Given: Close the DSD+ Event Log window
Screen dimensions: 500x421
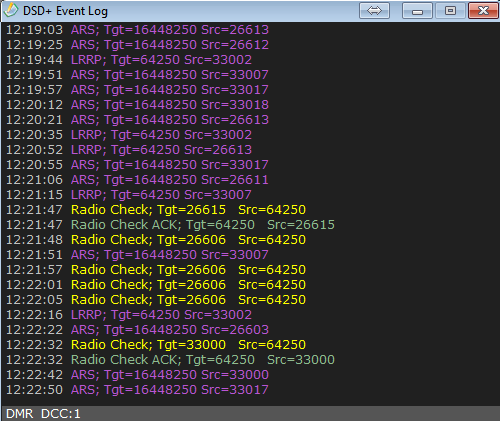Looking at the screenshot, I should click(483, 11).
